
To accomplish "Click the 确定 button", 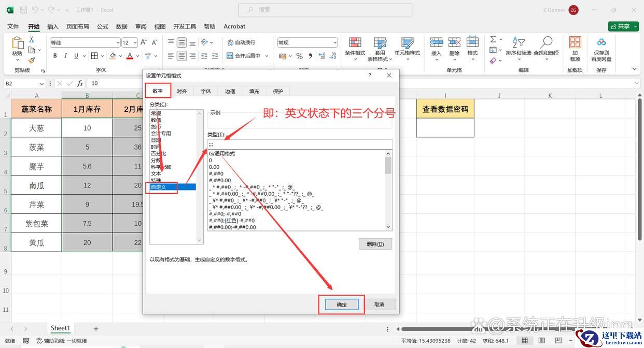I will pos(342,304).
